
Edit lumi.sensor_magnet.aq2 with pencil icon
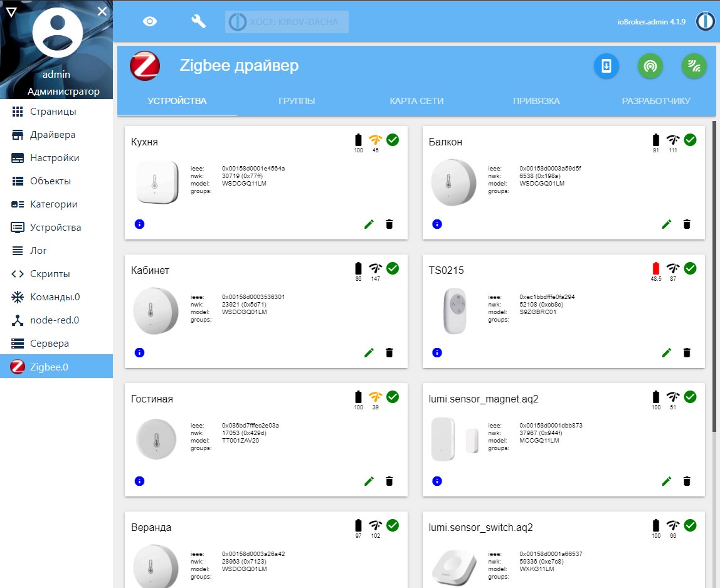click(667, 481)
